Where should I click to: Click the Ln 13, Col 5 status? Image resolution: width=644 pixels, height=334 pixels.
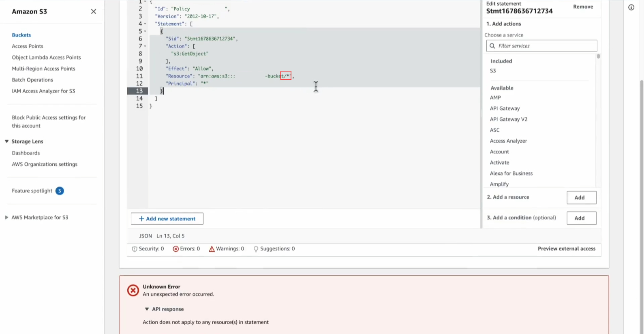[x=170, y=236]
